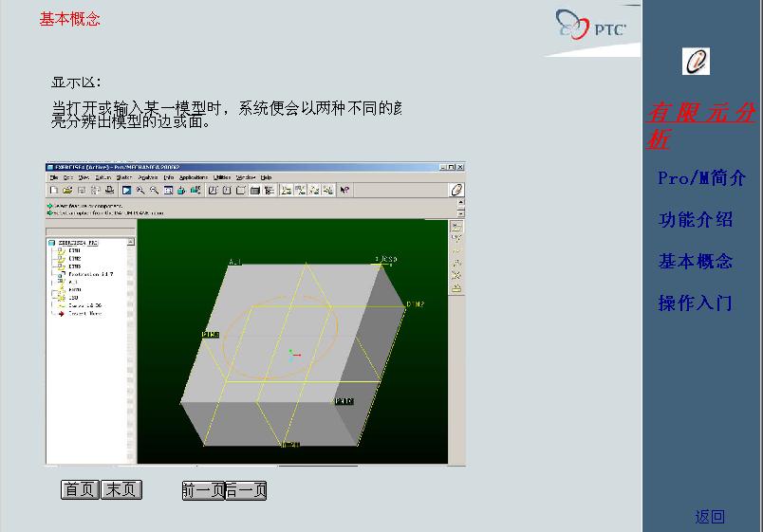
Task: Click the 首页 first page button
Action: click(80, 489)
